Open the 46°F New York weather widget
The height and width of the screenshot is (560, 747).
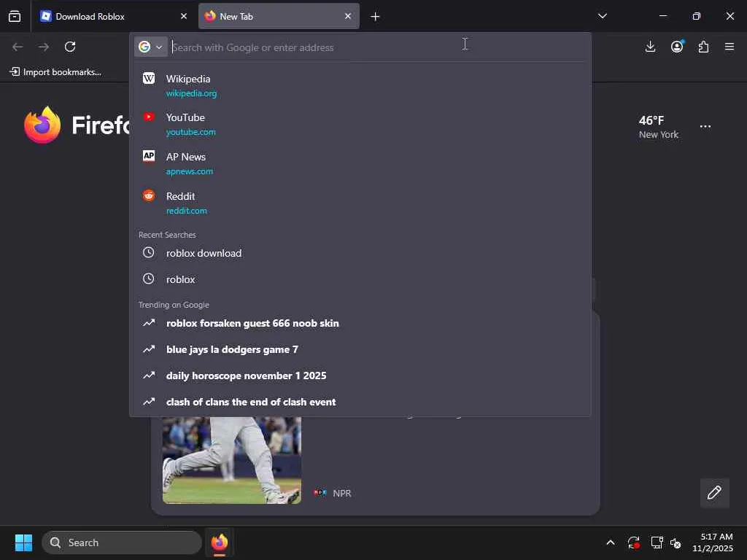pos(659,127)
